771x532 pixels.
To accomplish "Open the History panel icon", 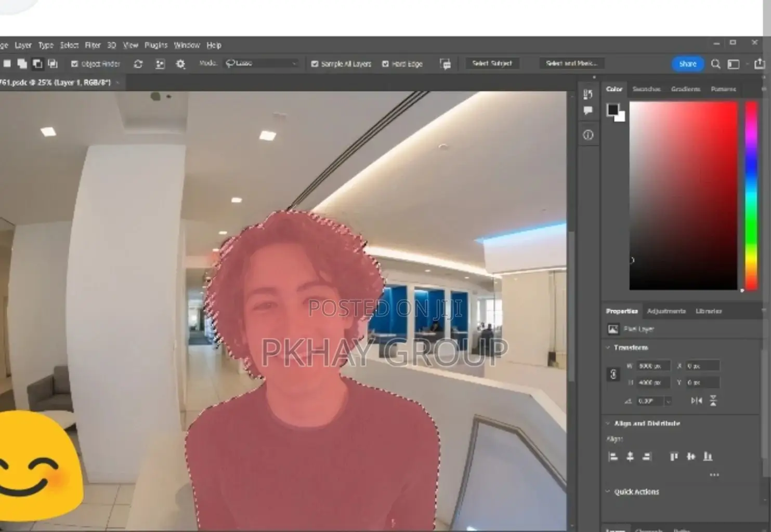I will tap(588, 94).
